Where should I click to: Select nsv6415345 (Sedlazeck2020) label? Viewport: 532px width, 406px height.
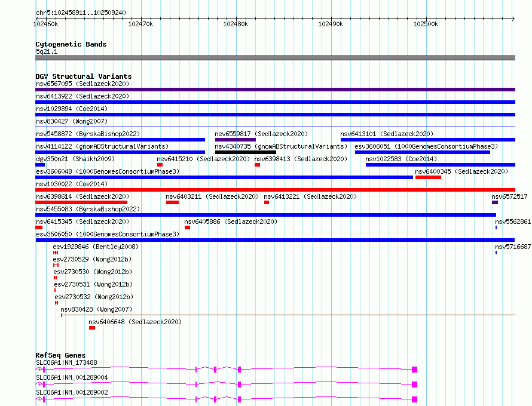(82, 222)
